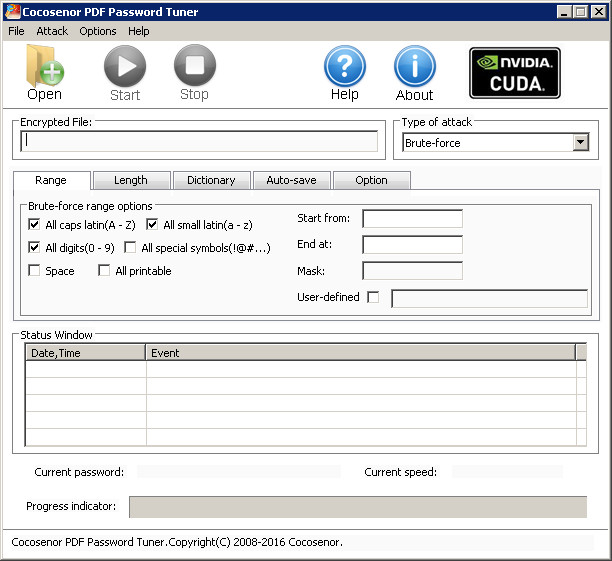Click the Date,Time column header
612x561 pixels.
(85, 353)
